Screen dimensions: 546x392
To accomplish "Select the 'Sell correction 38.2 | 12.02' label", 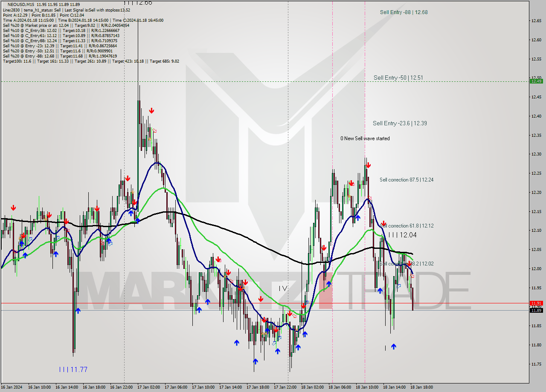I will pyautogui.click(x=407, y=264).
